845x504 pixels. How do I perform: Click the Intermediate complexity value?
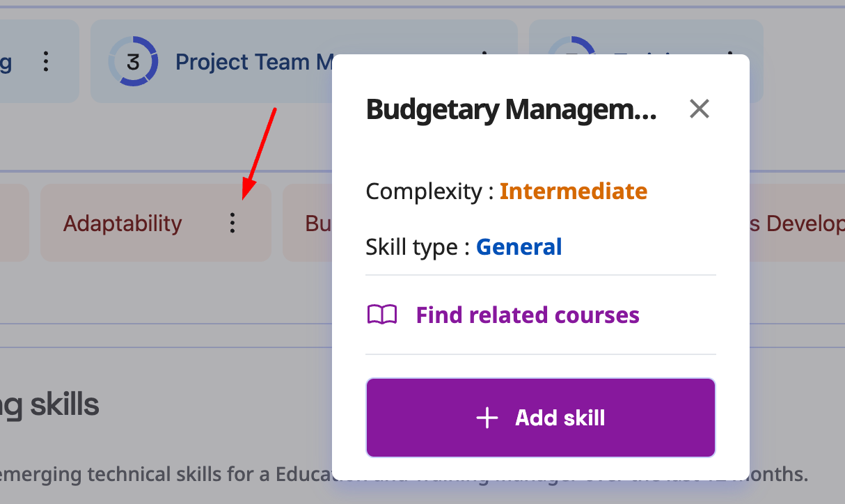point(574,191)
